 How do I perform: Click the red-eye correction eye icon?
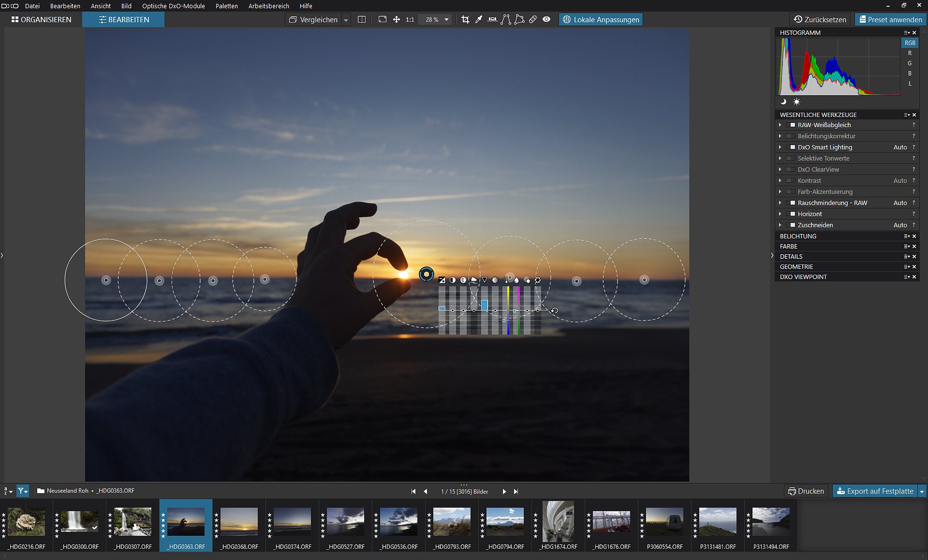pos(547,19)
